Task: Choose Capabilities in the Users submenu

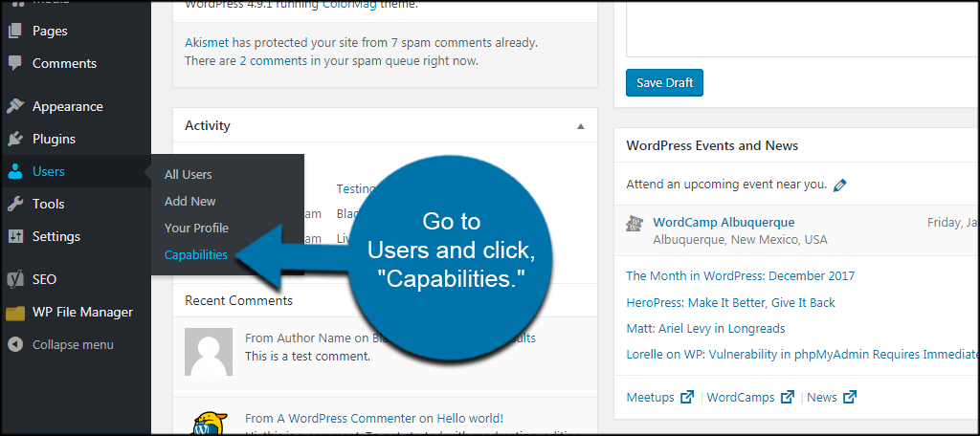Action: [195, 255]
